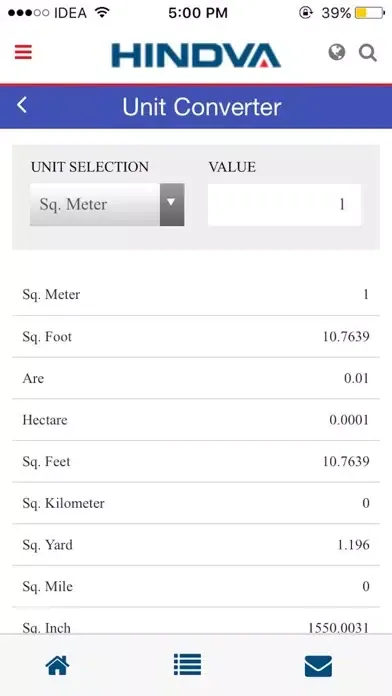Select the Sq. Yard row

click(x=196, y=545)
